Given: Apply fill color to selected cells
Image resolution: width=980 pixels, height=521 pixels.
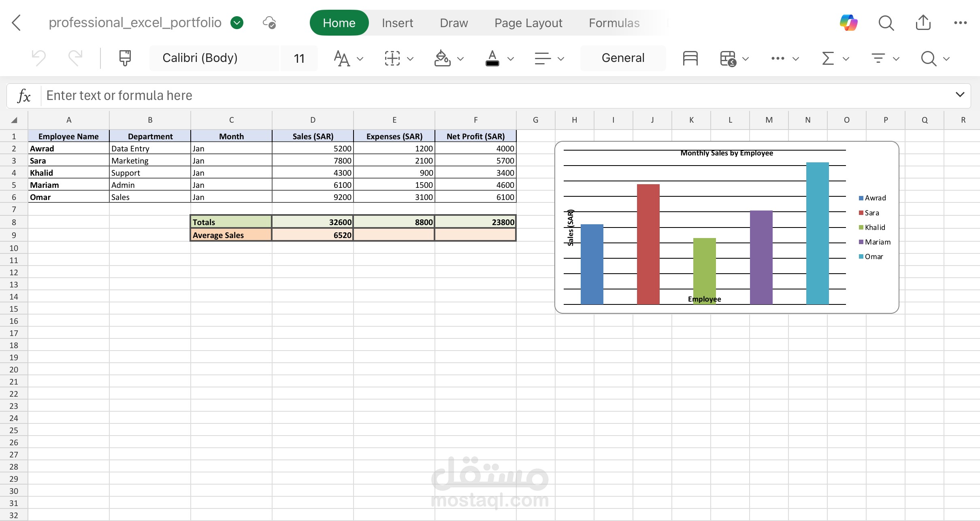Looking at the screenshot, I should pyautogui.click(x=442, y=58).
